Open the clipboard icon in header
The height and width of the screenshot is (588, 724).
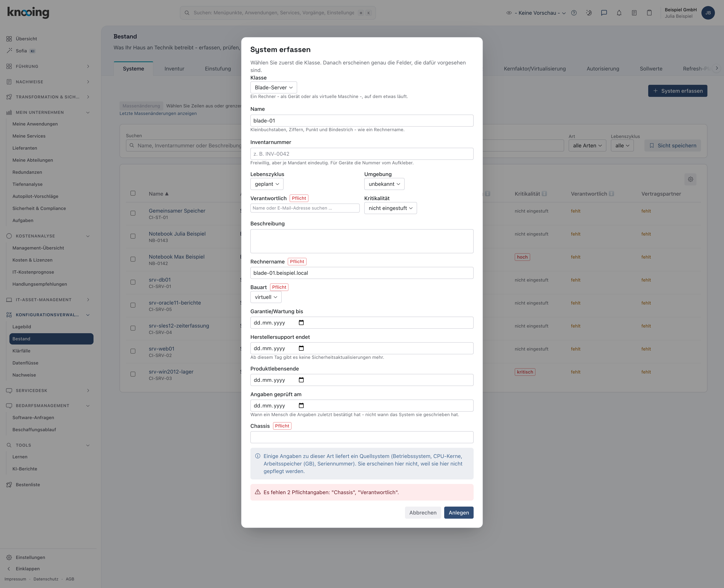point(649,13)
